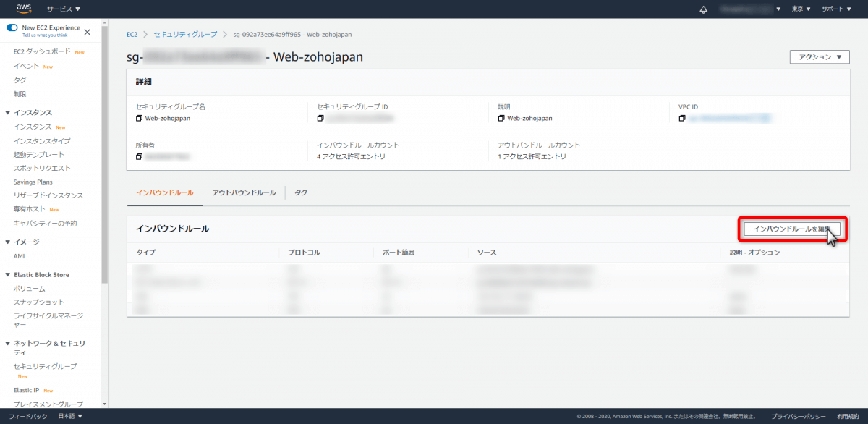Switch to the アウトバウンドルール tab
The height and width of the screenshot is (424, 868).
(x=244, y=193)
